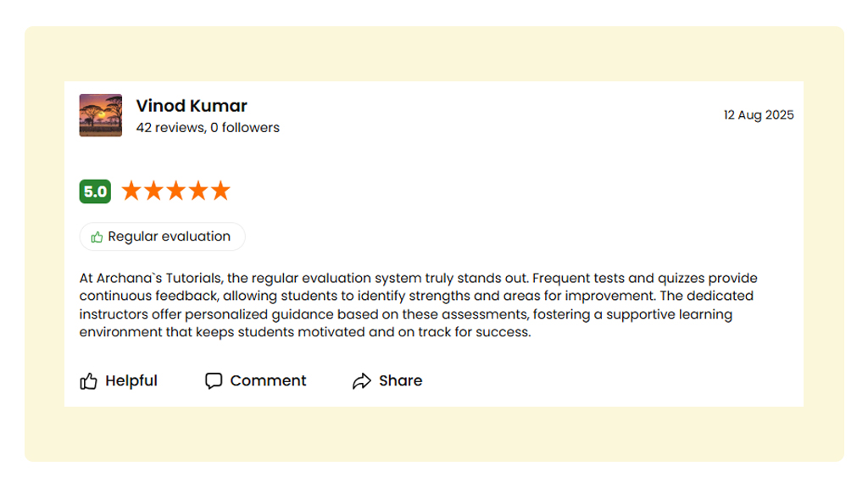
Task: Select the fifth orange star
Action: tap(220, 191)
